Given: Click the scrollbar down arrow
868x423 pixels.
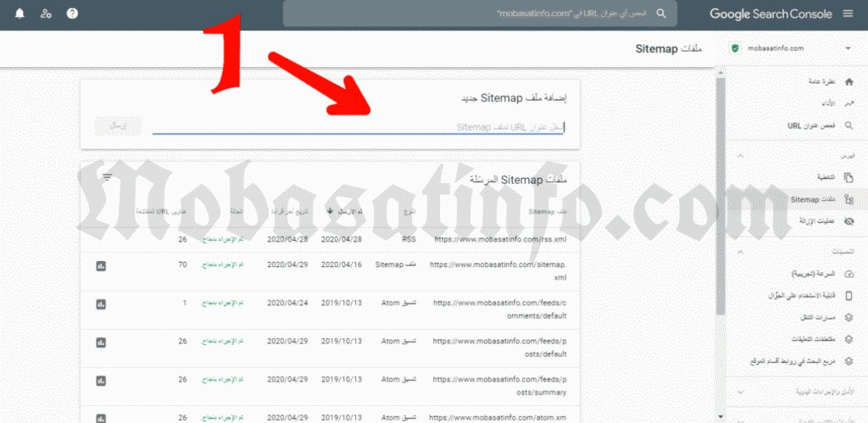Looking at the screenshot, I should pyautogui.click(x=721, y=416).
